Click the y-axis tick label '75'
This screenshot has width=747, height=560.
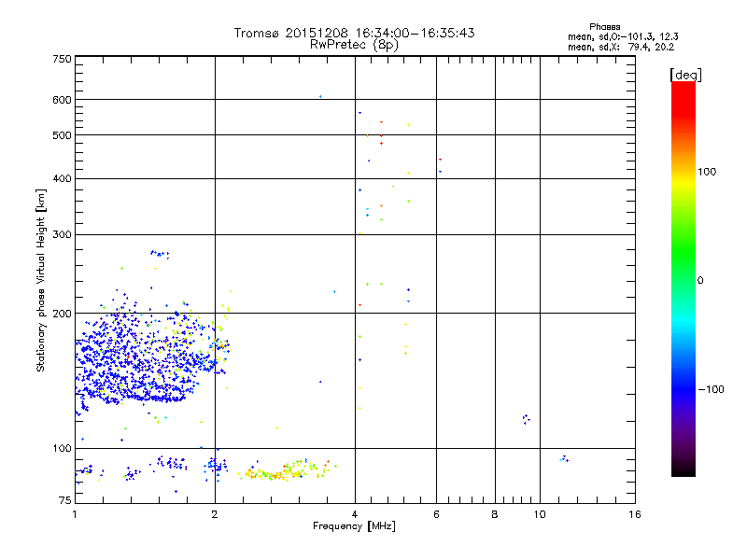pos(65,500)
